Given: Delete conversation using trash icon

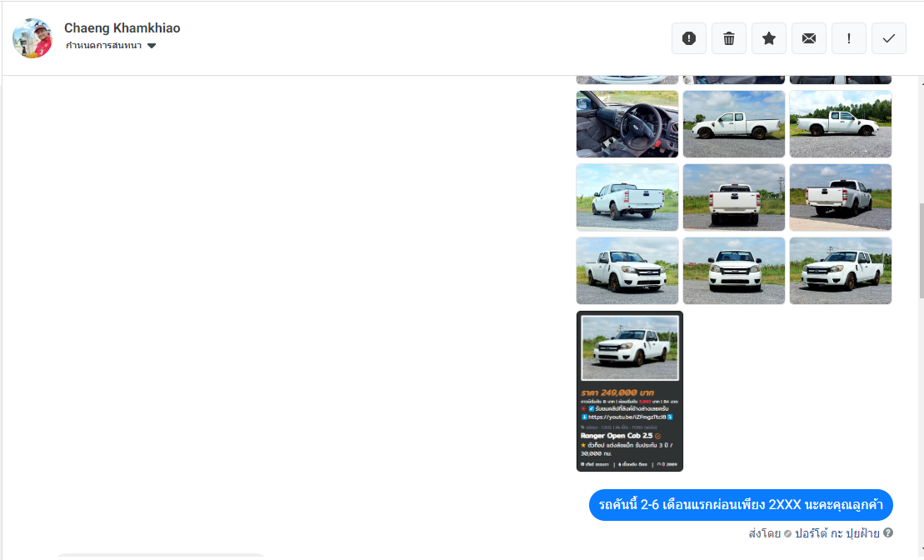Looking at the screenshot, I should (729, 38).
